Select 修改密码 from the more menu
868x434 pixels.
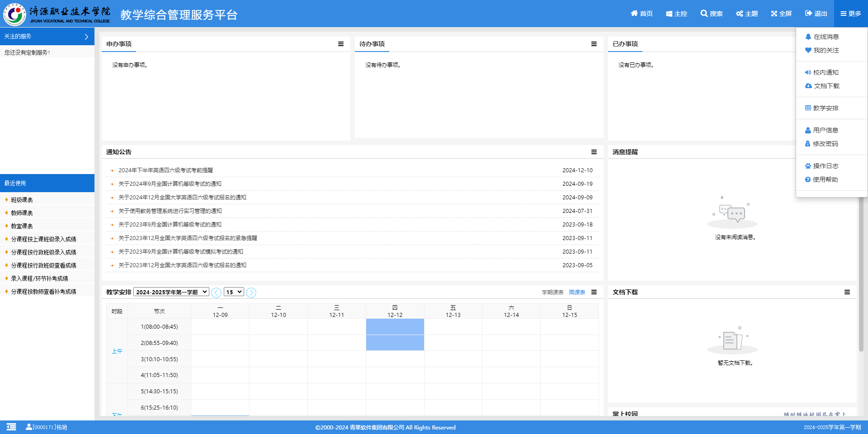(x=825, y=144)
